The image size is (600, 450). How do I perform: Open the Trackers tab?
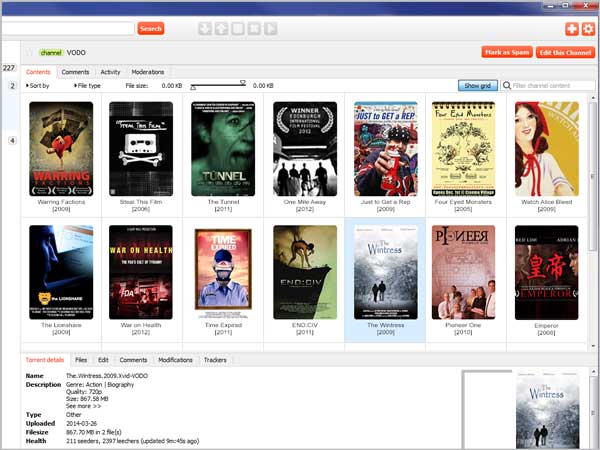(x=215, y=360)
